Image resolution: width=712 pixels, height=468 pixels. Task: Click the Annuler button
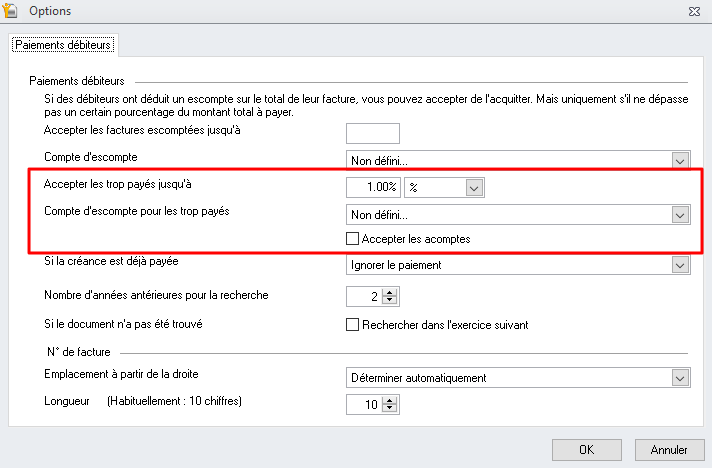(x=669, y=450)
